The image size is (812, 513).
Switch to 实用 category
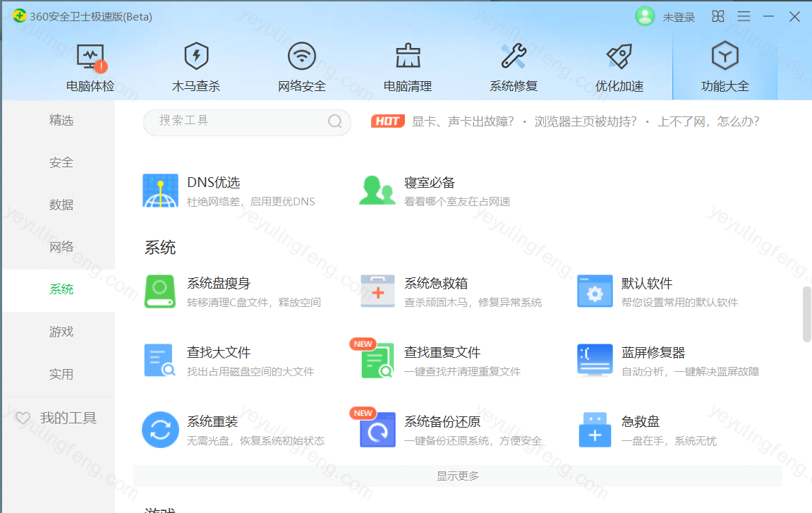[61, 374]
